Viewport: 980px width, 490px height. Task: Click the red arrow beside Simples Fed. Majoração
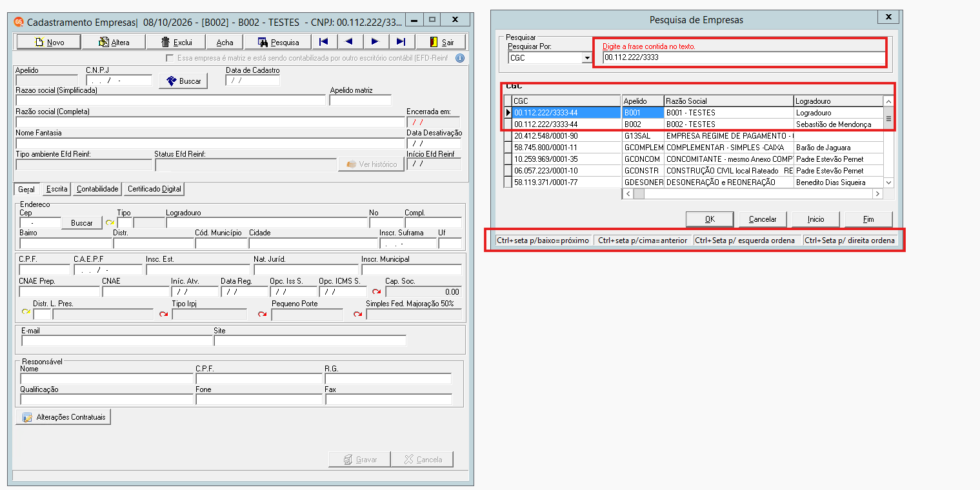(358, 315)
